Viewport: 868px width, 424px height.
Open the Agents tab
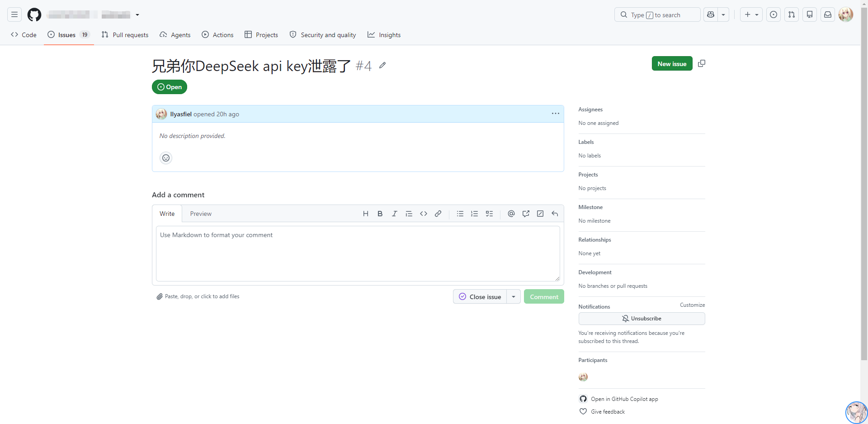coord(175,35)
